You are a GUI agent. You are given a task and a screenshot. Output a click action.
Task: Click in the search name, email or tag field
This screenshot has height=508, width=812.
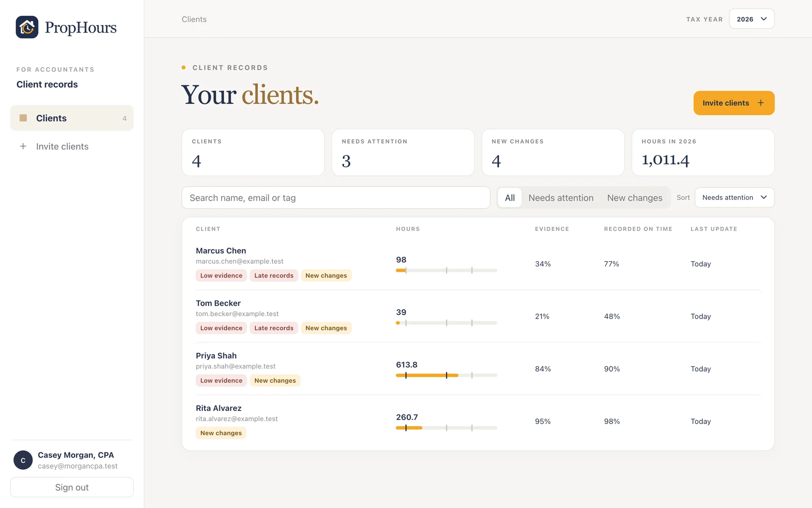336,198
